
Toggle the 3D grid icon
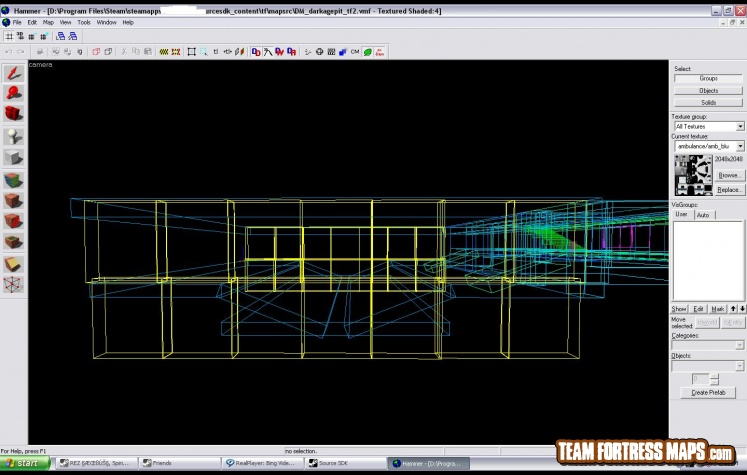(x=20, y=36)
